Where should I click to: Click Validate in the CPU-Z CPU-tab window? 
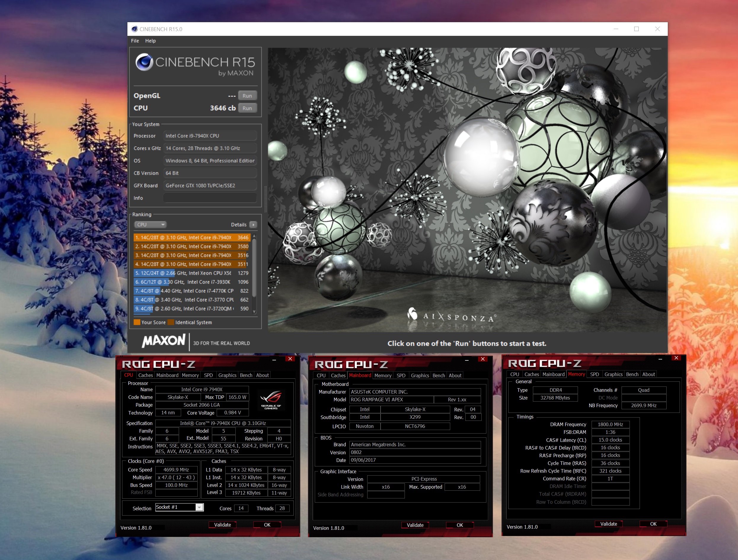coord(222,525)
